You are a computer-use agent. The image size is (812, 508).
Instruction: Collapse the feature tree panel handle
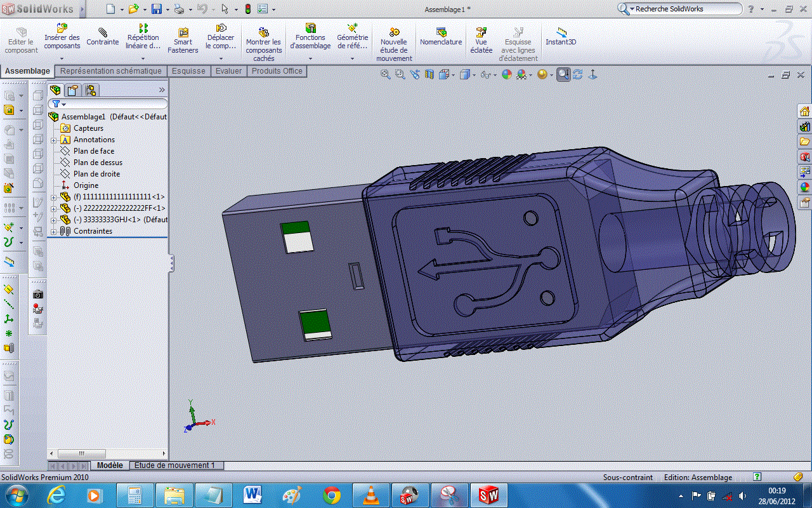tap(171, 264)
